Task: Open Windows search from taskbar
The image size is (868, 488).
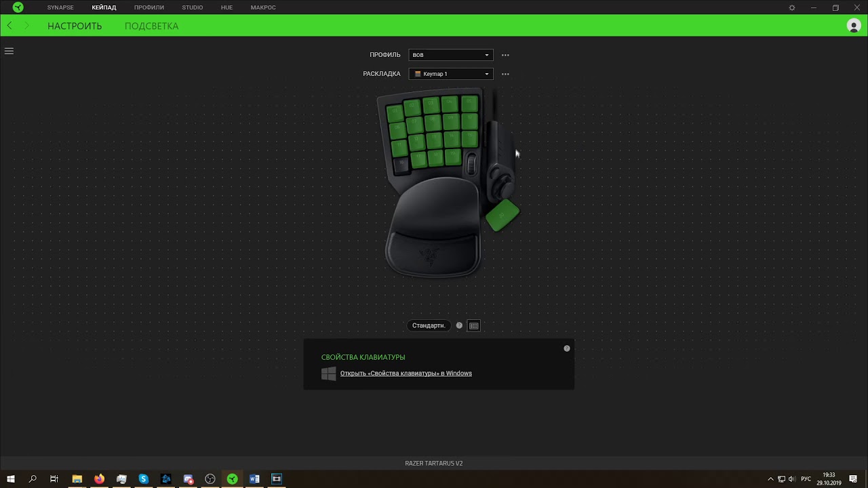Action: click(x=33, y=479)
